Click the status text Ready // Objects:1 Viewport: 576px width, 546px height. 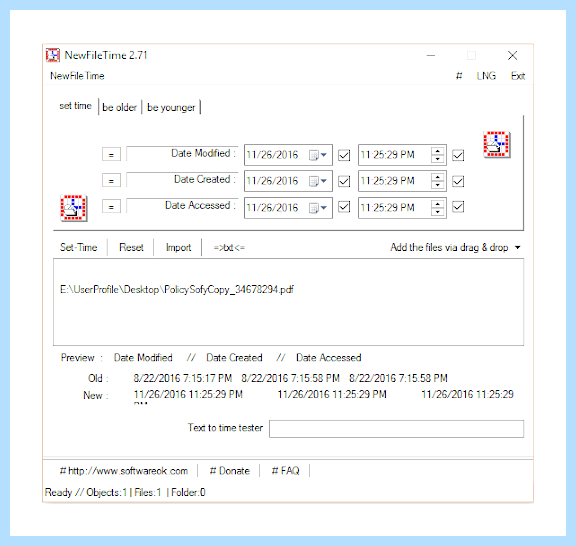[x=86, y=492]
